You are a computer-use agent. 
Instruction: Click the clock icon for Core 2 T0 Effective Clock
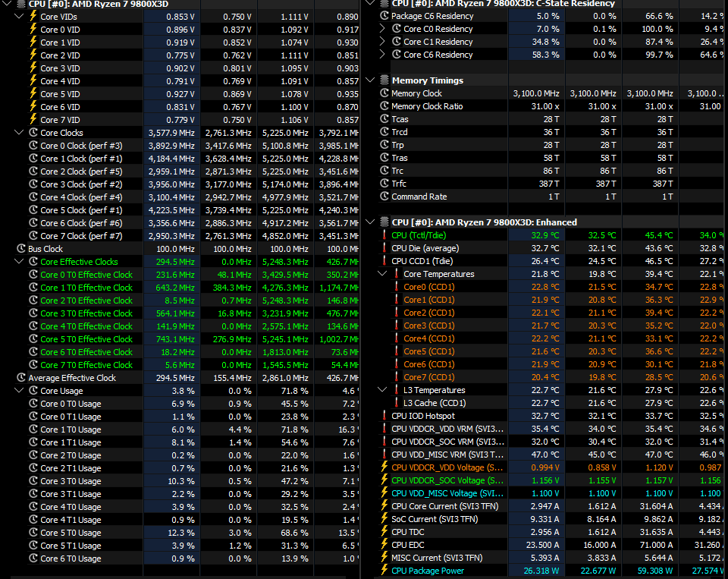(x=33, y=301)
